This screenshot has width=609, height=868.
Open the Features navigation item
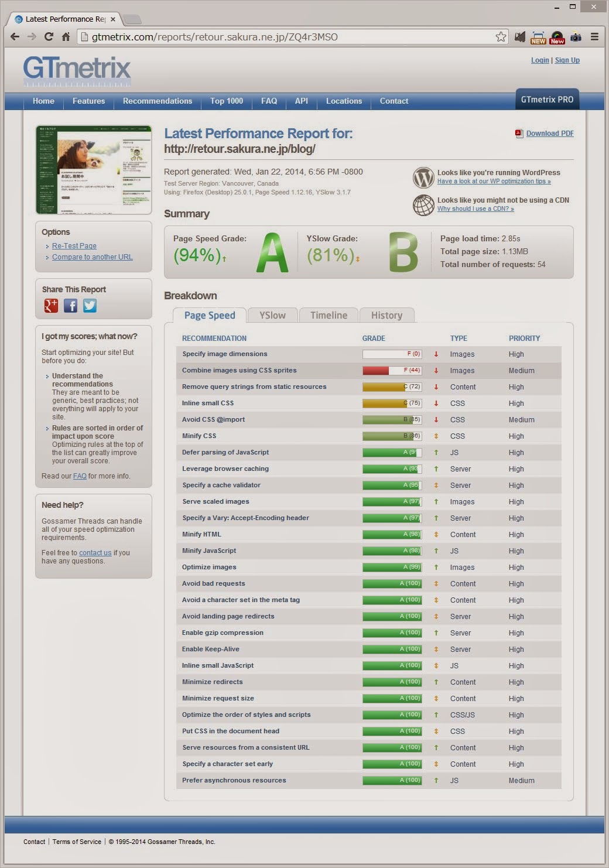pos(88,101)
